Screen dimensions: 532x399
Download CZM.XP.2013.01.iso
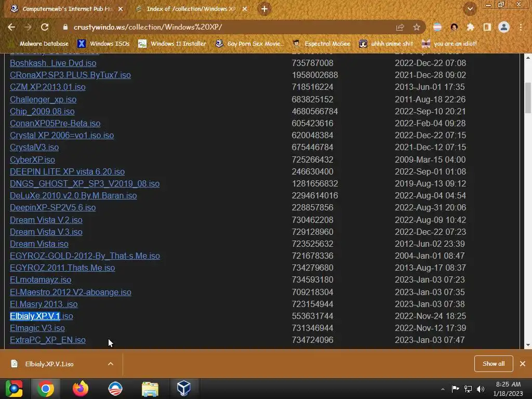(x=47, y=87)
